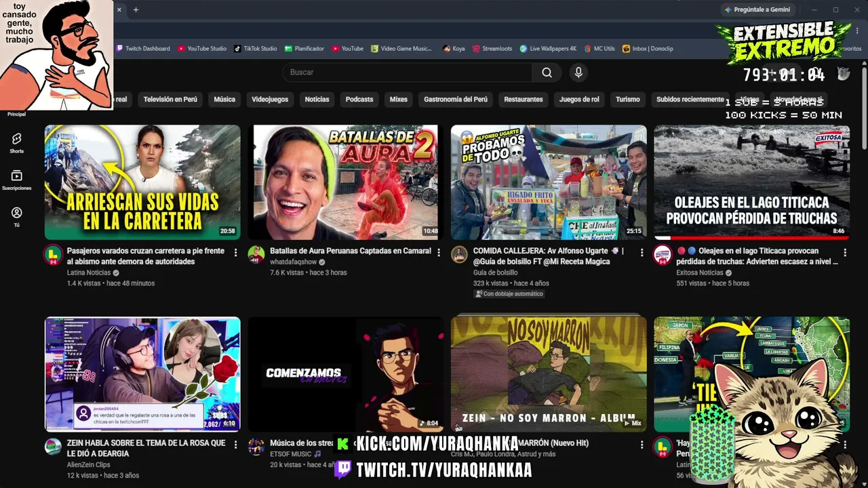Open a new browser tab
This screenshot has width=868, height=488.
pos(136,9)
